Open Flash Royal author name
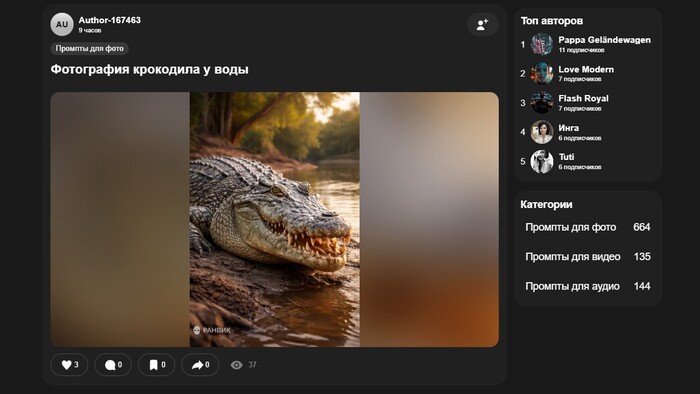Screen dimensions: 700x394 click(583, 99)
